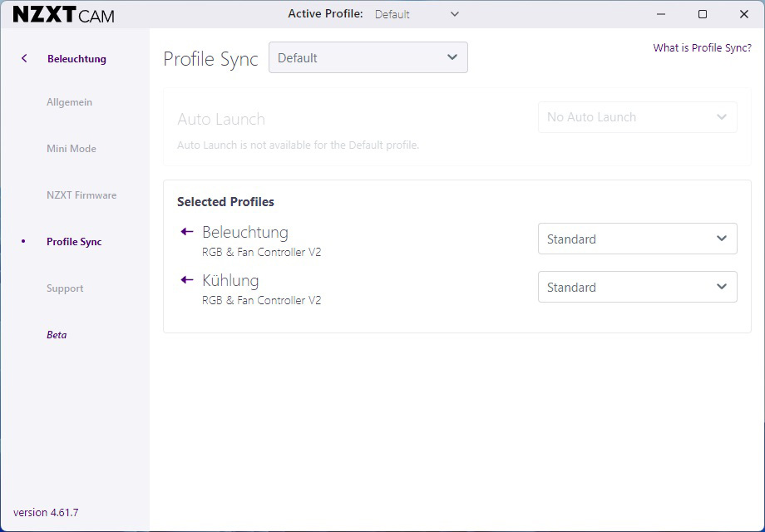Viewport: 765px width, 532px height.
Task: Click the purple arrow beside Beleuchtung profile
Action: pos(187,232)
